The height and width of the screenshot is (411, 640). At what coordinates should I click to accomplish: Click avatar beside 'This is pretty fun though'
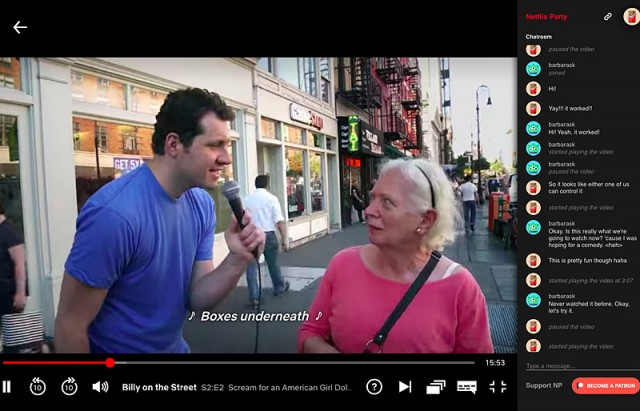[x=533, y=260]
